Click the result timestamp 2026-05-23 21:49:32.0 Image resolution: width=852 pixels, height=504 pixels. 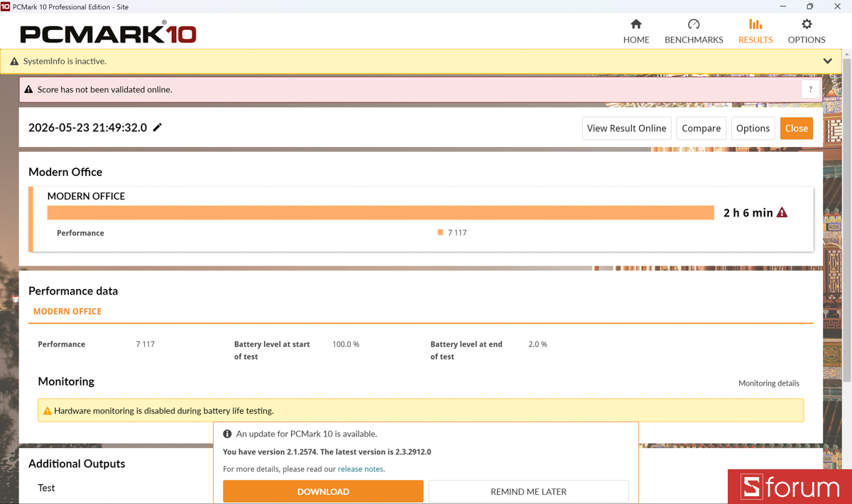click(x=87, y=128)
